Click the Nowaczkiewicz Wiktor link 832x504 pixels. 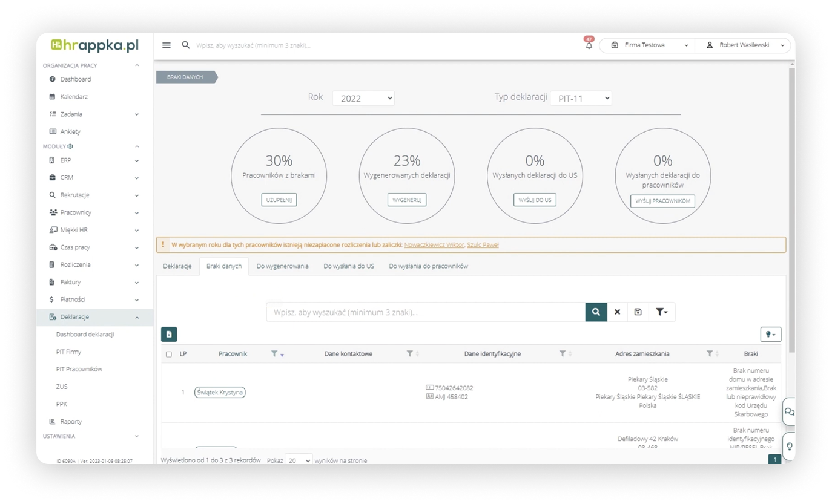point(434,245)
